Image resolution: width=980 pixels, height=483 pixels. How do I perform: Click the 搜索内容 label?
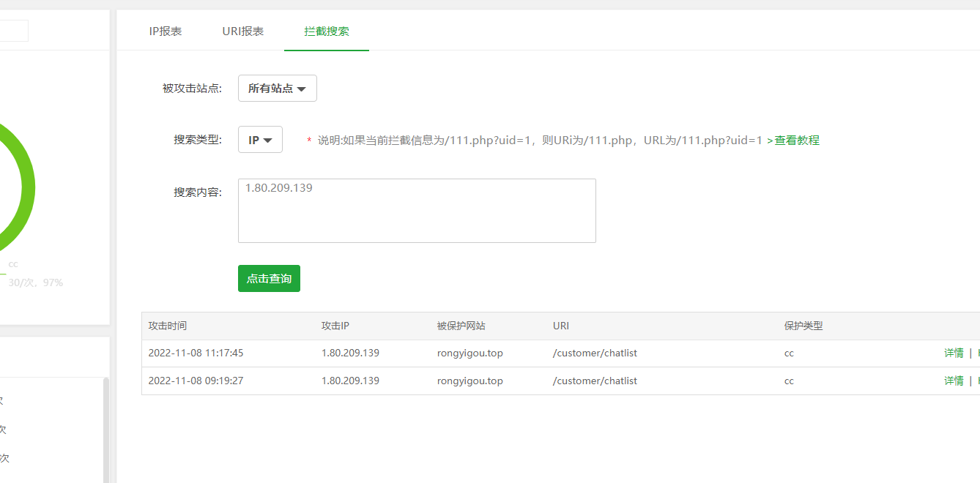198,192
